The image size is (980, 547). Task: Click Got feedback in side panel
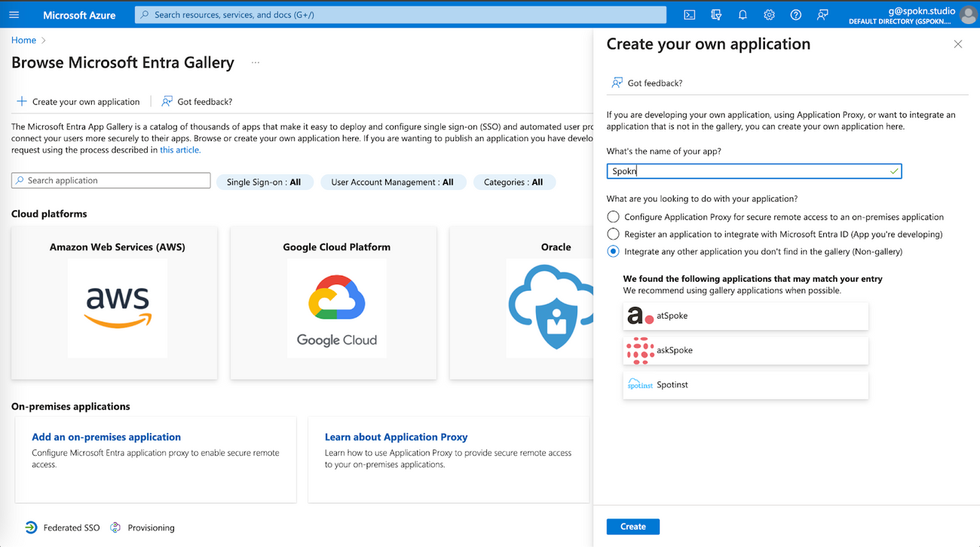(646, 83)
